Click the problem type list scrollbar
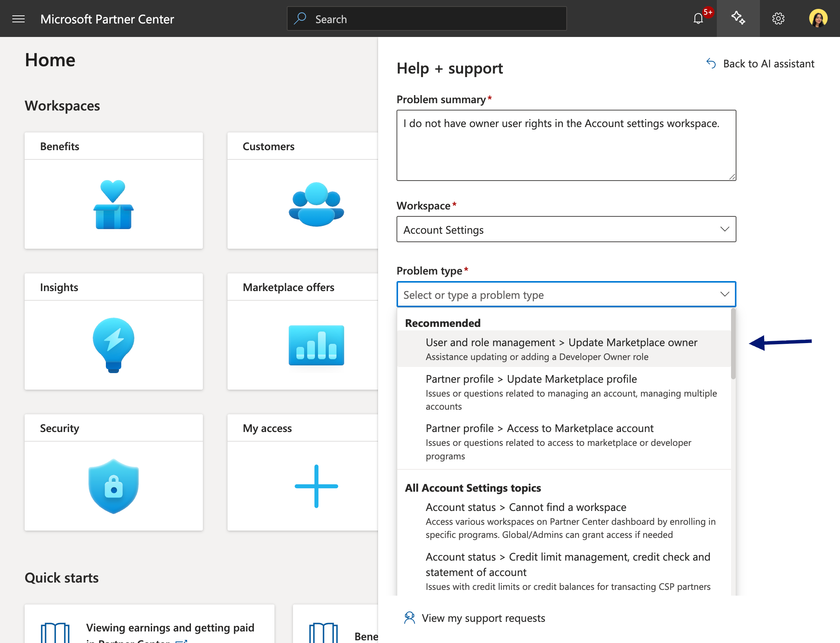 click(733, 343)
